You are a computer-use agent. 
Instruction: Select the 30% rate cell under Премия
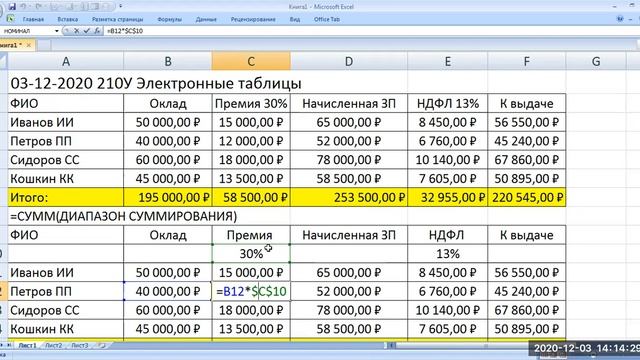pos(251,254)
